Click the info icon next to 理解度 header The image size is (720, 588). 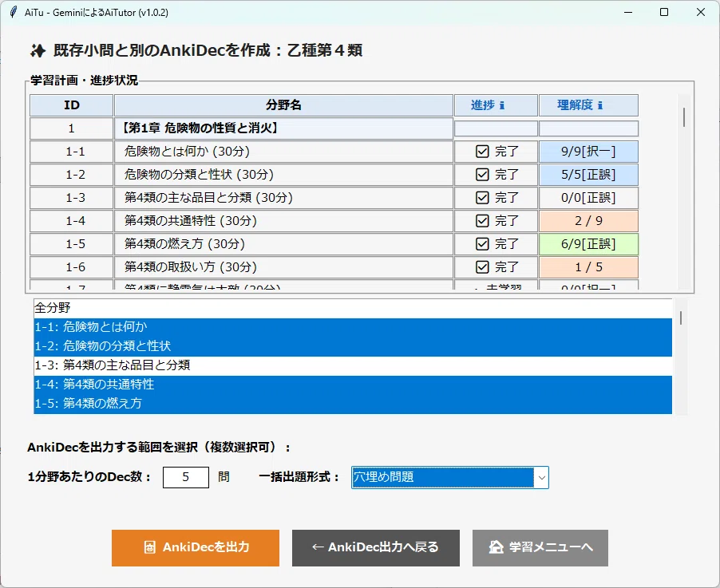point(600,105)
